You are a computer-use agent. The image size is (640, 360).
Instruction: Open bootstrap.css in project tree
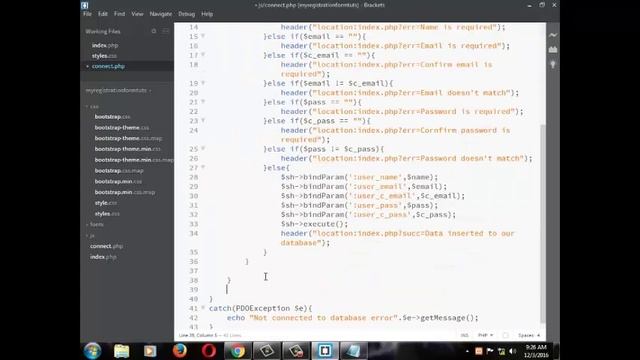tap(112, 117)
